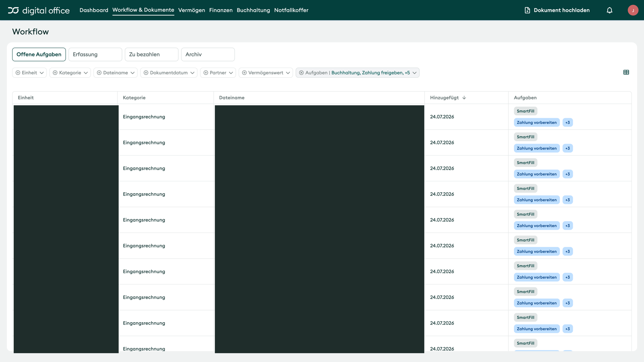Switch table layout view icon
Image resolution: width=644 pixels, height=362 pixels.
click(x=626, y=72)
